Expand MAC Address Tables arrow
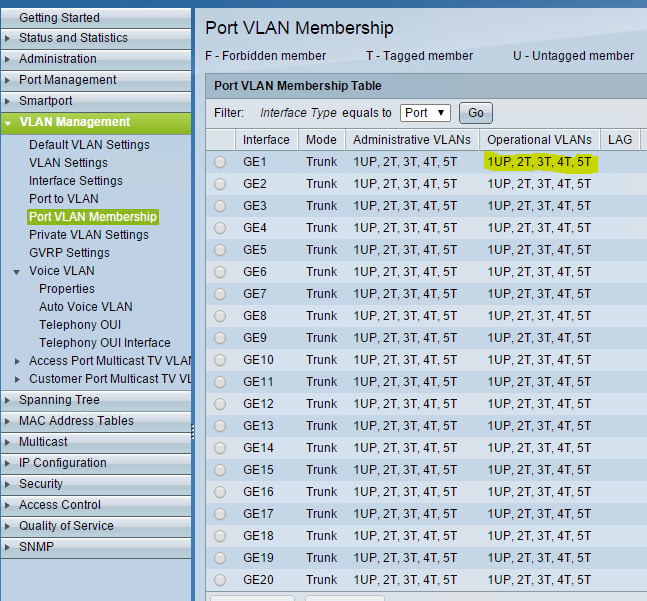 [x=7, y=421]
